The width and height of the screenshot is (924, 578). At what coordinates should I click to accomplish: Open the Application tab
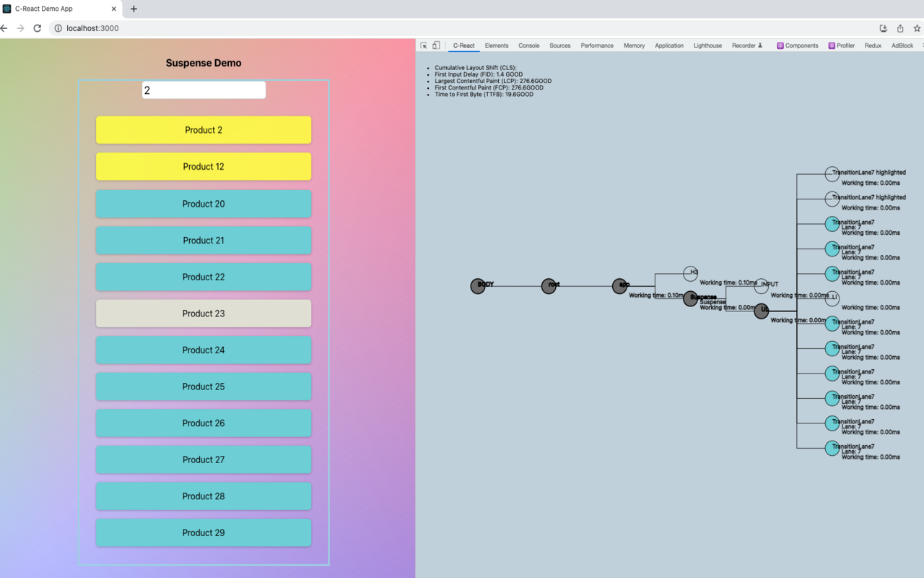tap(669, 46)
